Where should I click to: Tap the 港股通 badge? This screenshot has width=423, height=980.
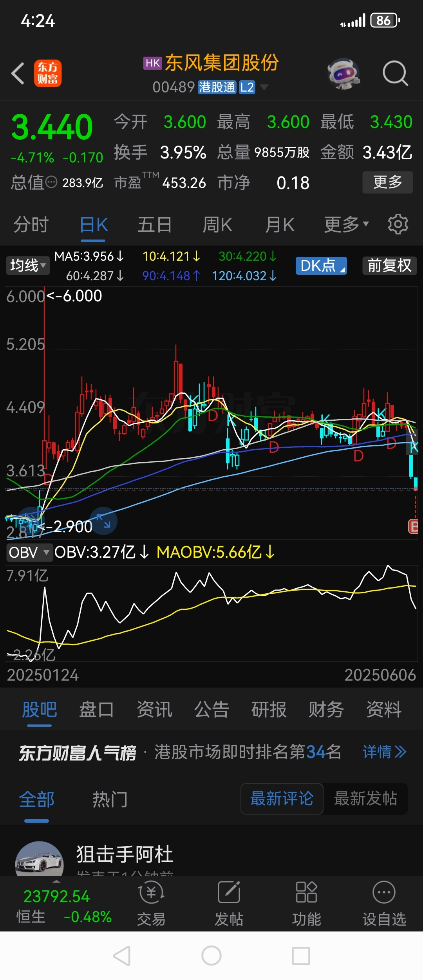217,87
